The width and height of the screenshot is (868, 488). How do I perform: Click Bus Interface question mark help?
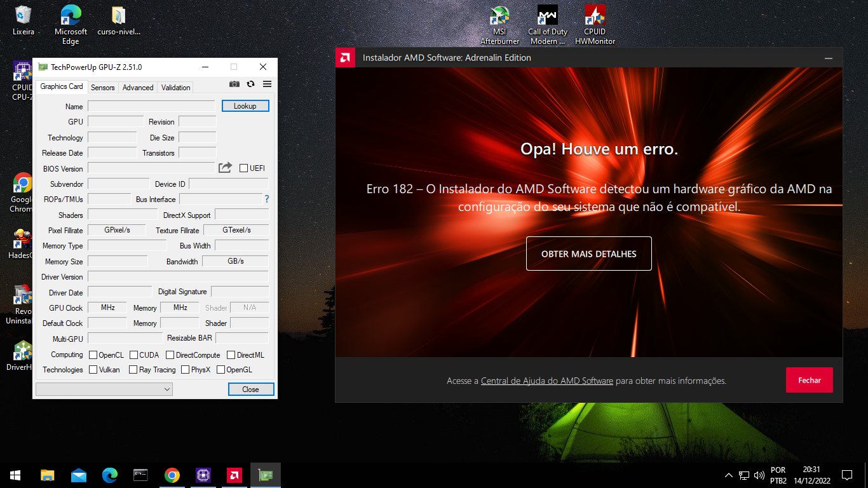coord(267,199)
